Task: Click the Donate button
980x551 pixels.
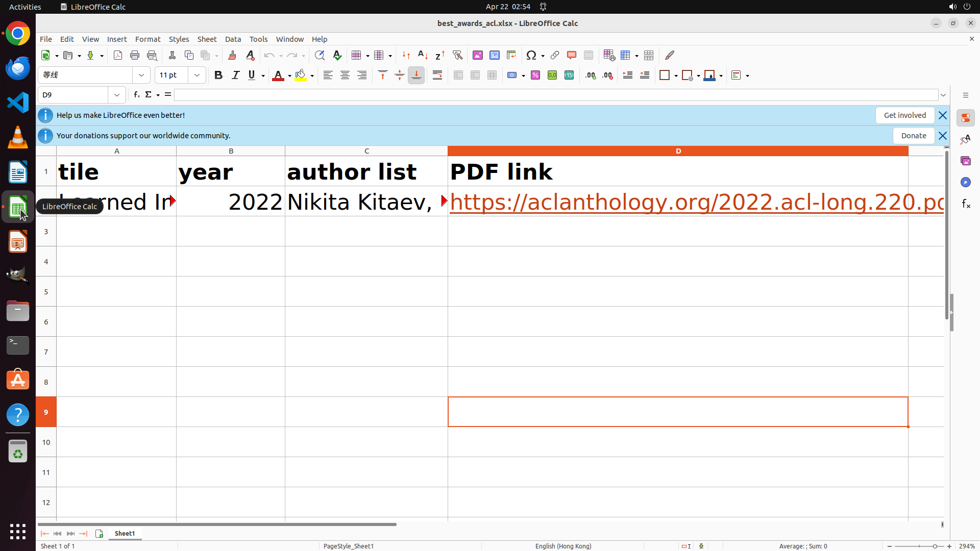Action: point(913,136)
